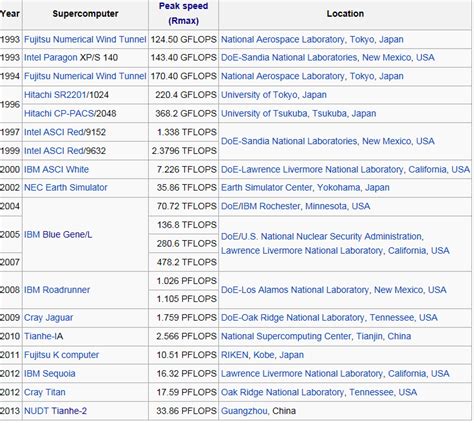Select the 10.51 PFLOPS cell
Image resolution: width=474 pixels, height=423 pixels.
click(184, 355)
